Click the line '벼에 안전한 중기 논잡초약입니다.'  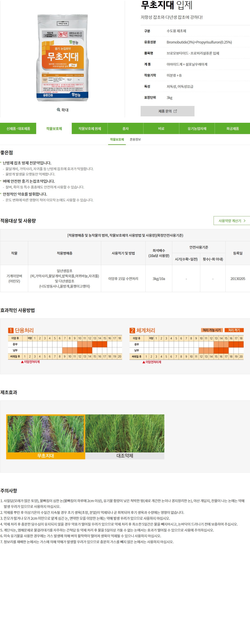point(29,181)
